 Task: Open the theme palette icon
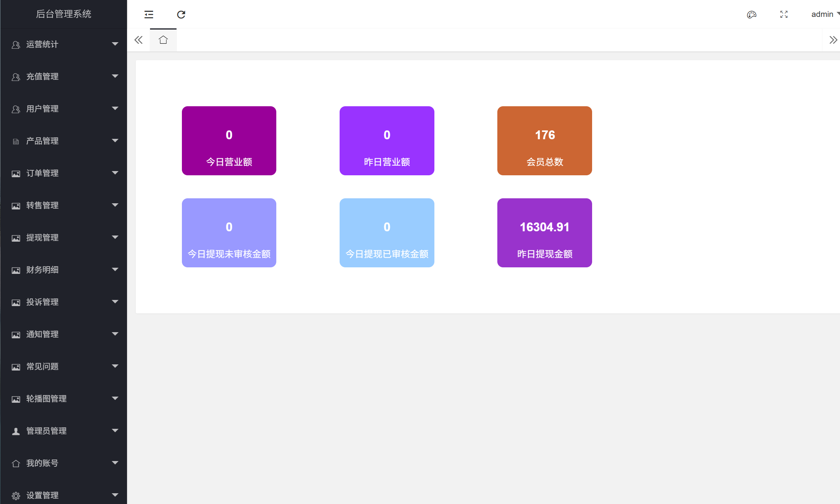(x=751, y=15)
